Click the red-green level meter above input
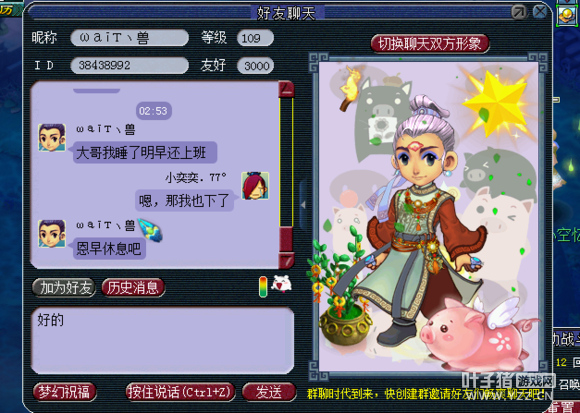 pos(263,286)
